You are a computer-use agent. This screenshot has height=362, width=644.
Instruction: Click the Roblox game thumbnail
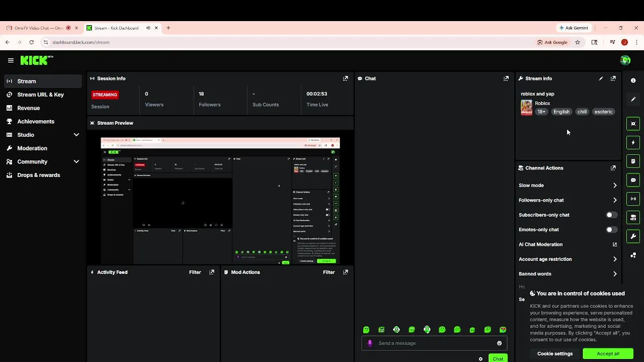pyautogui.click(x=526, y=108)
